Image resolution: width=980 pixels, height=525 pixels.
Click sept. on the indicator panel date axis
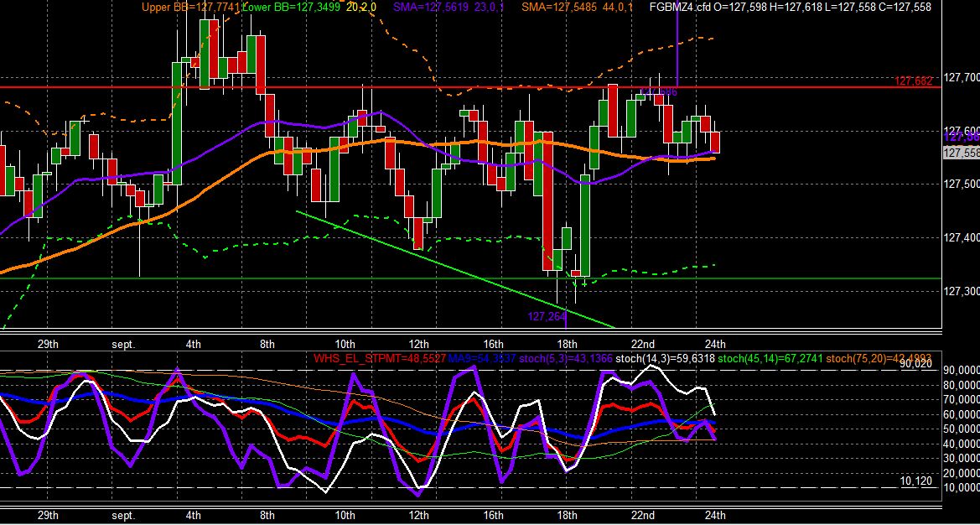click(x=123, y=516)
